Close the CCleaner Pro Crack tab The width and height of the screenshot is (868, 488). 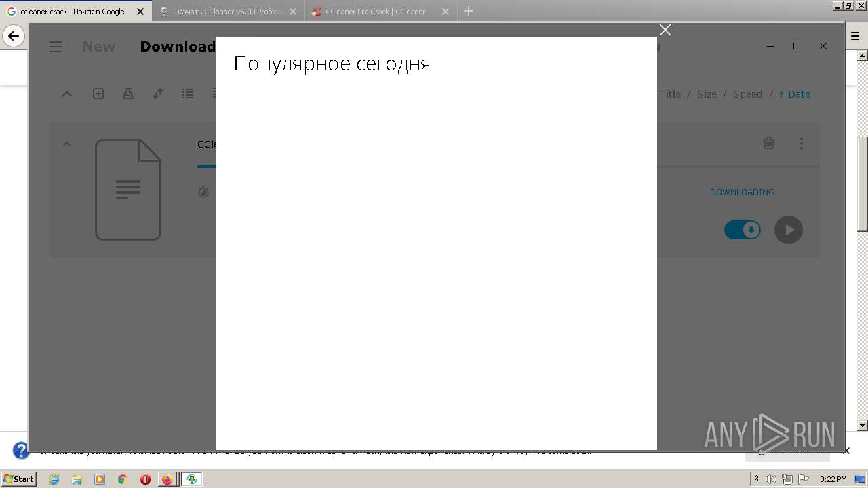(446, 12)
